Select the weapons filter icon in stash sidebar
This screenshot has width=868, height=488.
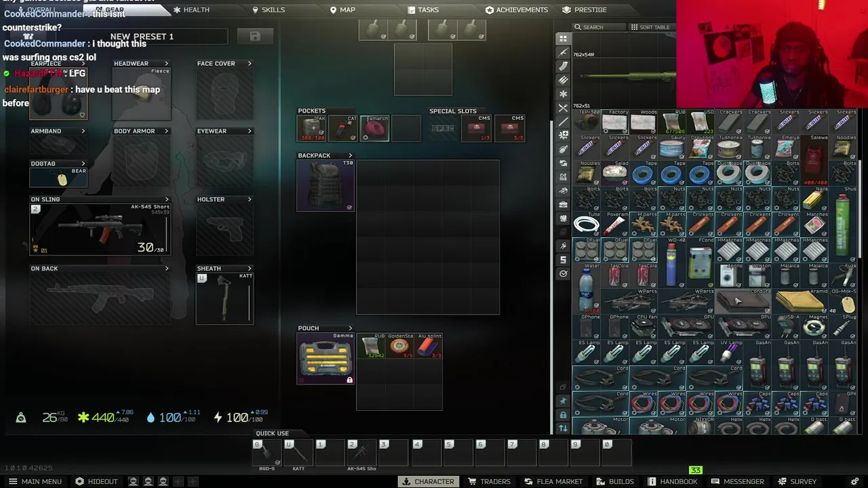(x=564, y=52)
